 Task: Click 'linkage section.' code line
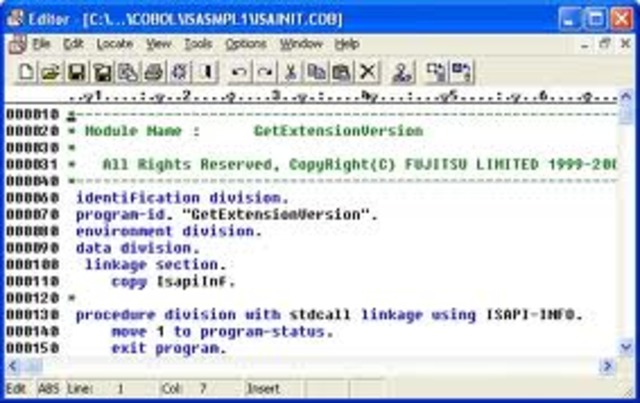(x=155, y=265)
